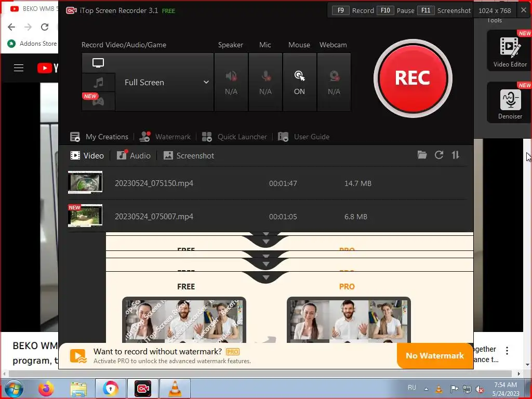
Task: Start recording with the big REC button
Action: 413,78
